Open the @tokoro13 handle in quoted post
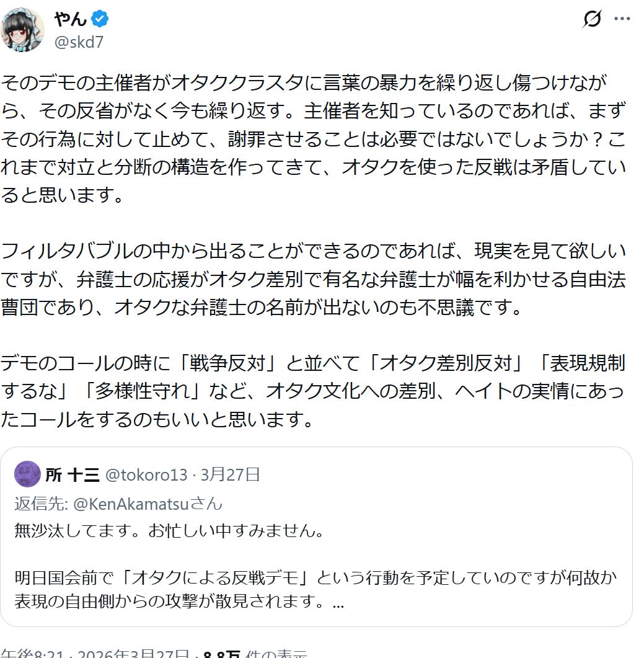 point(146,475)
